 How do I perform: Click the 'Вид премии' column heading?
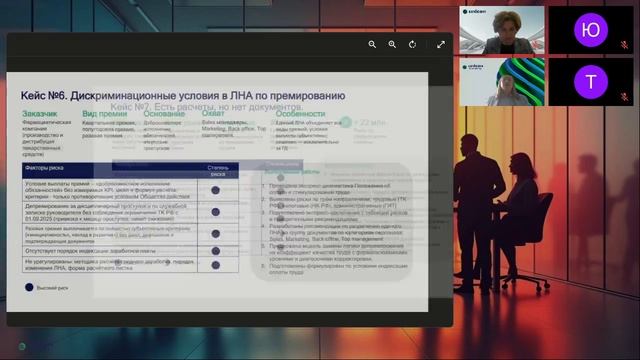104,114
